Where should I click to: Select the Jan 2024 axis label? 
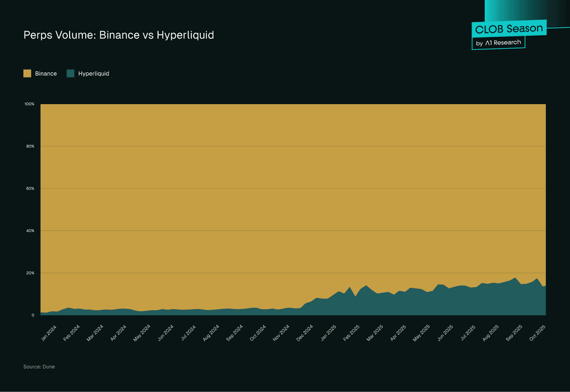49,333
